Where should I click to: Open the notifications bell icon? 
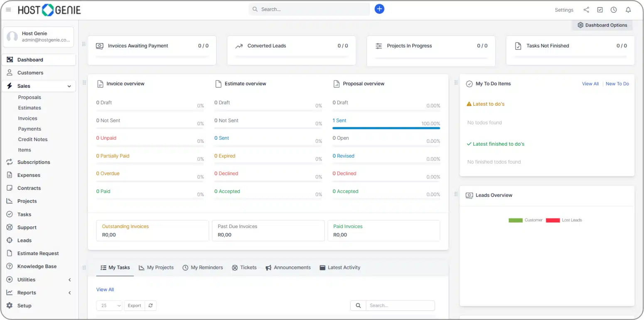coord(628,10)
